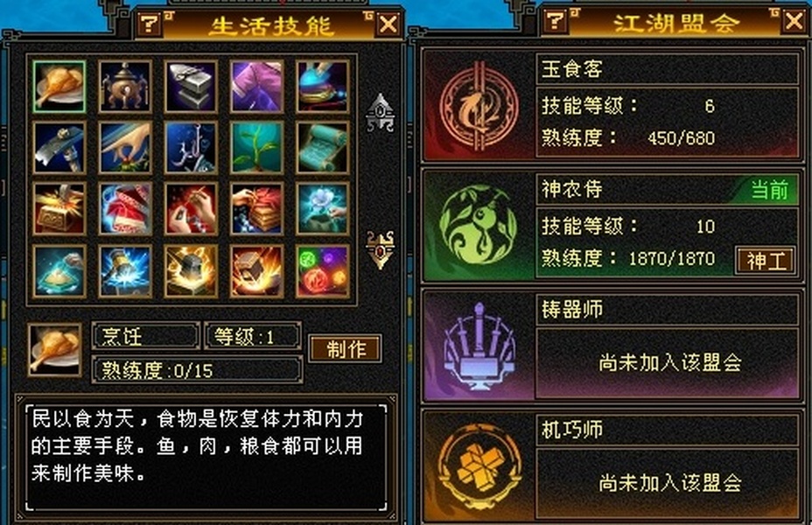Open help for 江湖盟会 window

click(555, 21)
